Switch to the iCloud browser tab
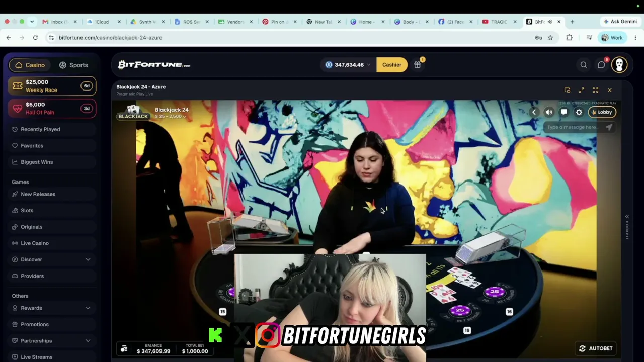 [x=102, y=22]
